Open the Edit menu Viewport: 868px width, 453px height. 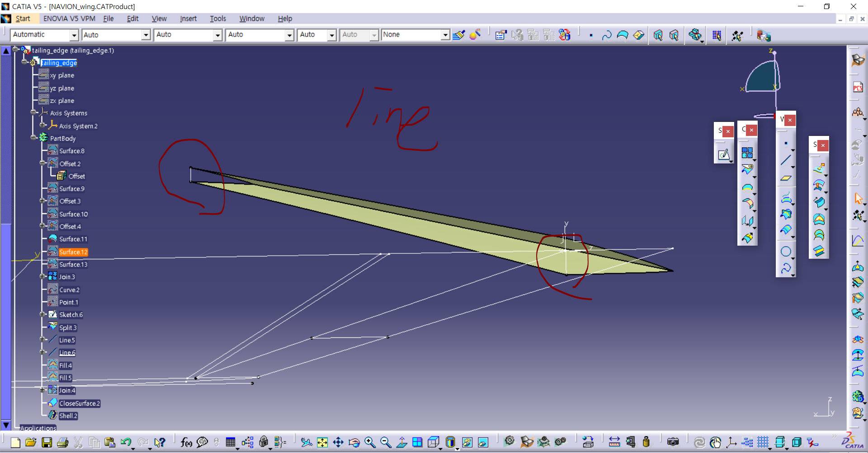(x=132, y=19)
